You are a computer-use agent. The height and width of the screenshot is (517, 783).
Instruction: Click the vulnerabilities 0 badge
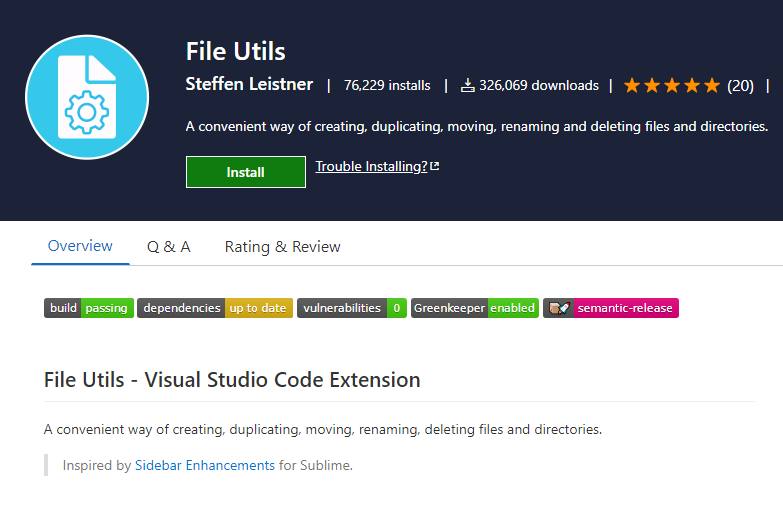coord(352,308)
